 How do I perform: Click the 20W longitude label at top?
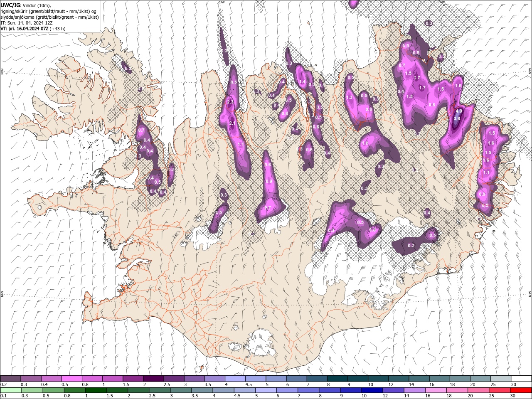pos(221,2)
